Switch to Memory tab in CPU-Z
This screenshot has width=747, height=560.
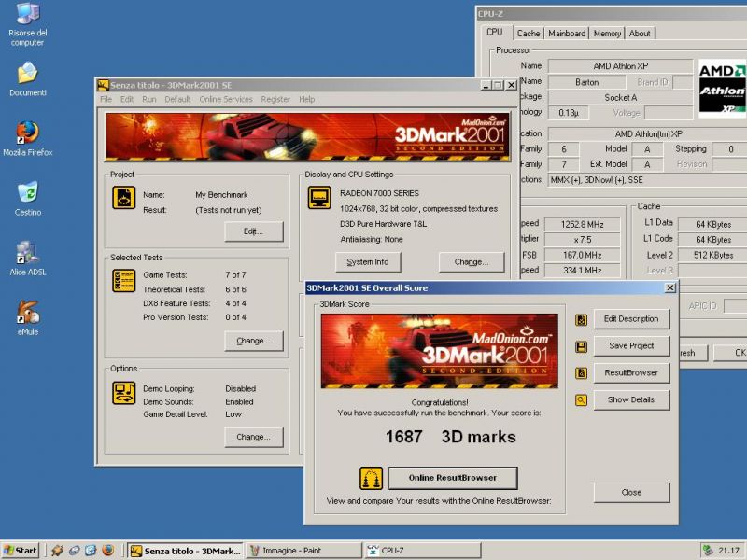(607, 34)
